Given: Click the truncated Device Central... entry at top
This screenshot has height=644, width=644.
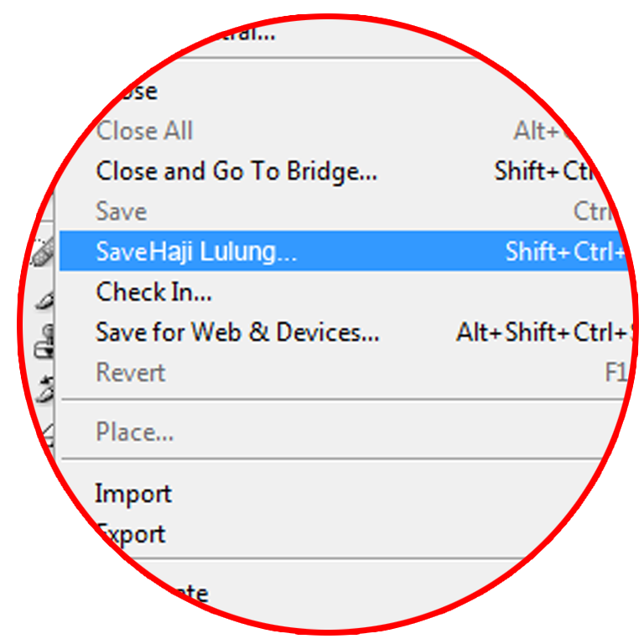Looking at the screenshot, I should click(x=248, y=34).
